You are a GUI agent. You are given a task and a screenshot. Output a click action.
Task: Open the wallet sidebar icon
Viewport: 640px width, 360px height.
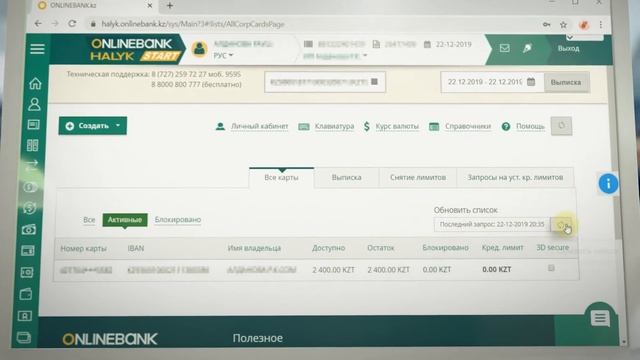point(26,294)
